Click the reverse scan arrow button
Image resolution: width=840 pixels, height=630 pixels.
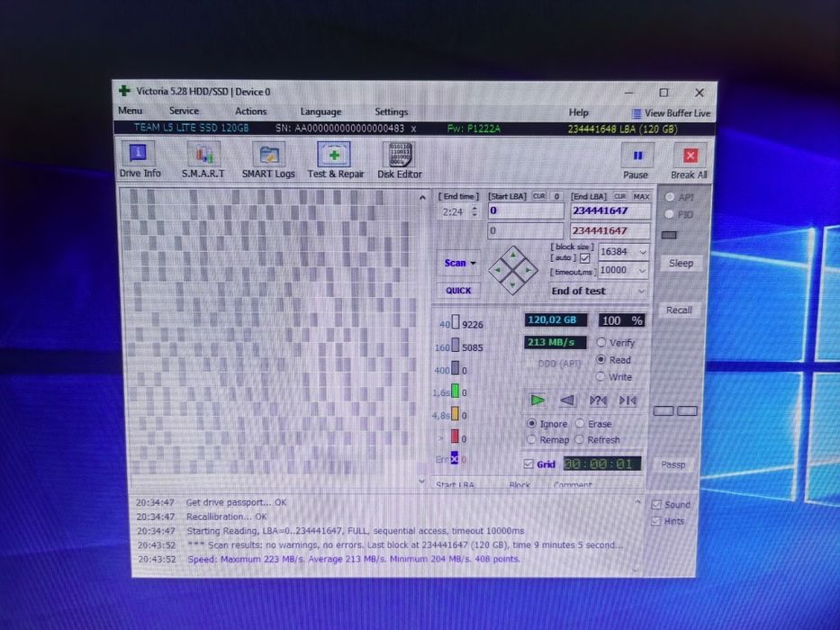tap(567, 400)
